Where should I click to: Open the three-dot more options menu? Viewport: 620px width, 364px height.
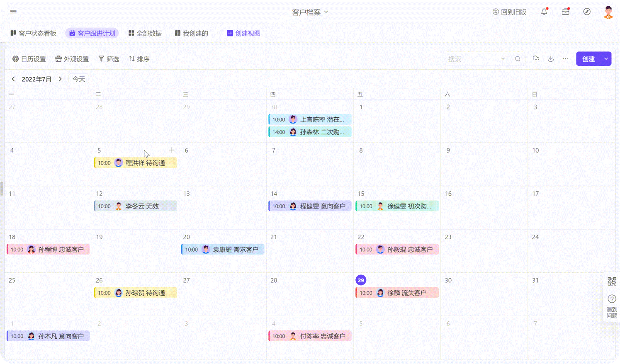[x=565, y=59]
